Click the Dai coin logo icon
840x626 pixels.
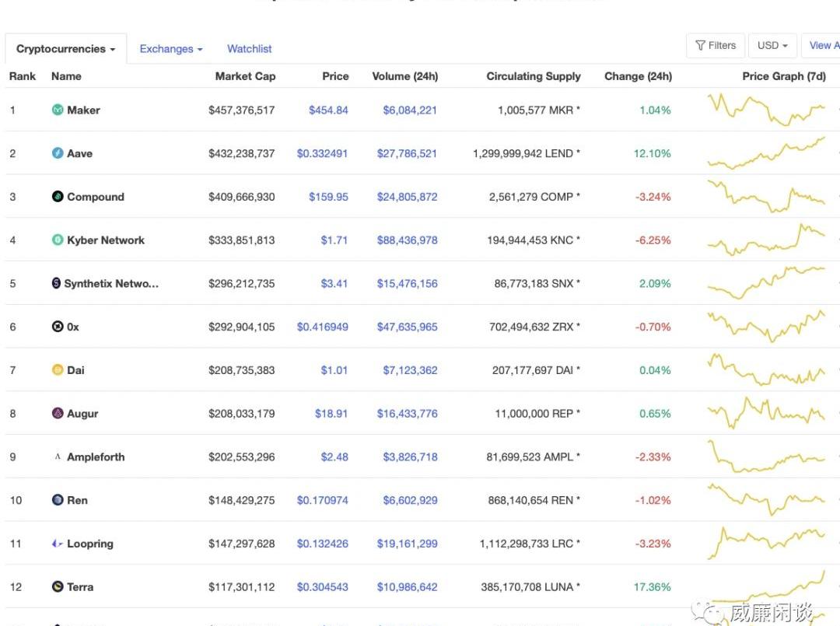[58, 370]
